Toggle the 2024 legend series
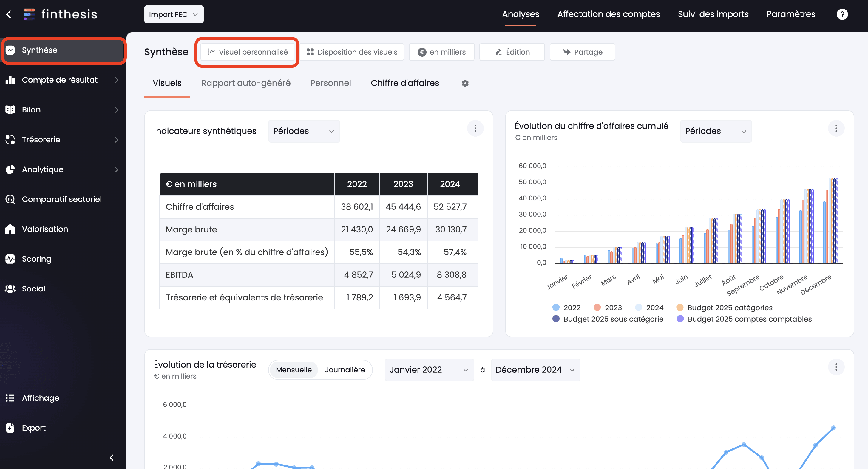Image resolution: width=868 pixels, height=469 pixels. pos(649,308)
